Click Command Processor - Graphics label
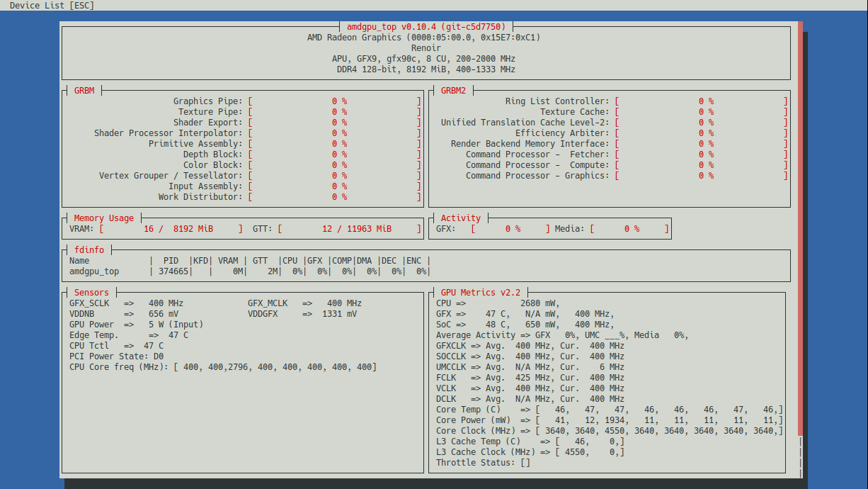The width and height of the screenshot is (868, 489). tap(537, 176)
